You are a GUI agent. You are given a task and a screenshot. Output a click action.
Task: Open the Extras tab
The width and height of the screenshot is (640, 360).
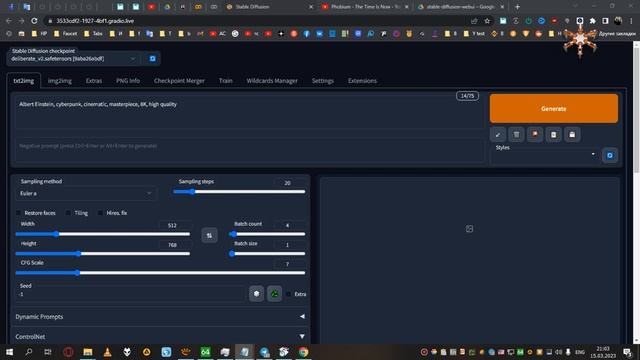pos(94,81)
